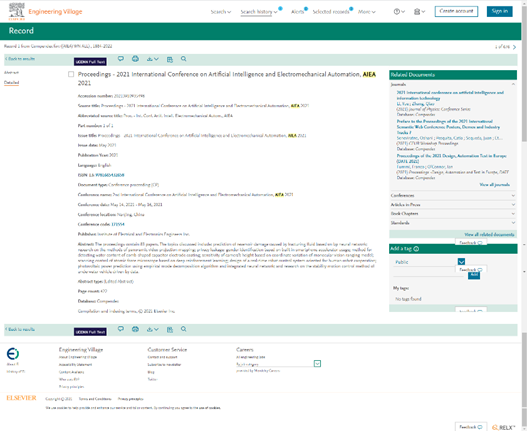Open the top toolbar download dropdown

click(153, 59)
